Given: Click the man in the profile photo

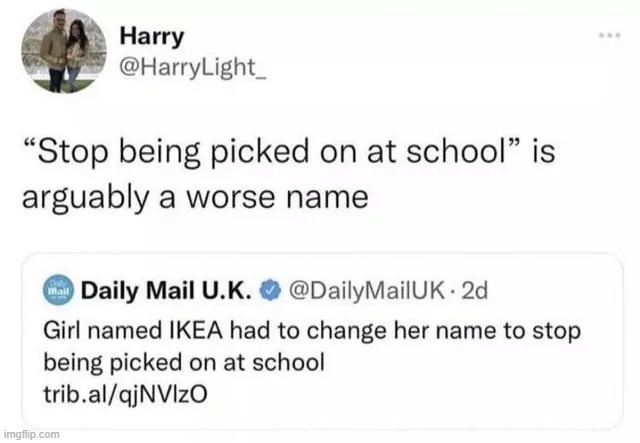Looking at the screenshot, I should (56, 49).
